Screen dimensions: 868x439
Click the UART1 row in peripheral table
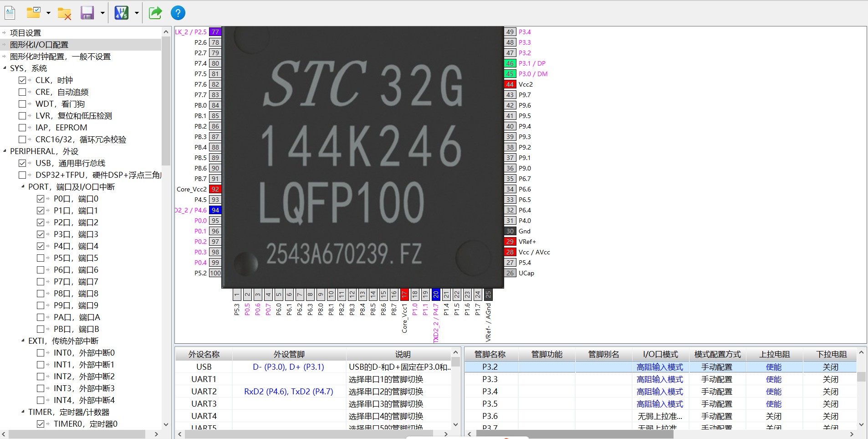[x=313, y=379]
